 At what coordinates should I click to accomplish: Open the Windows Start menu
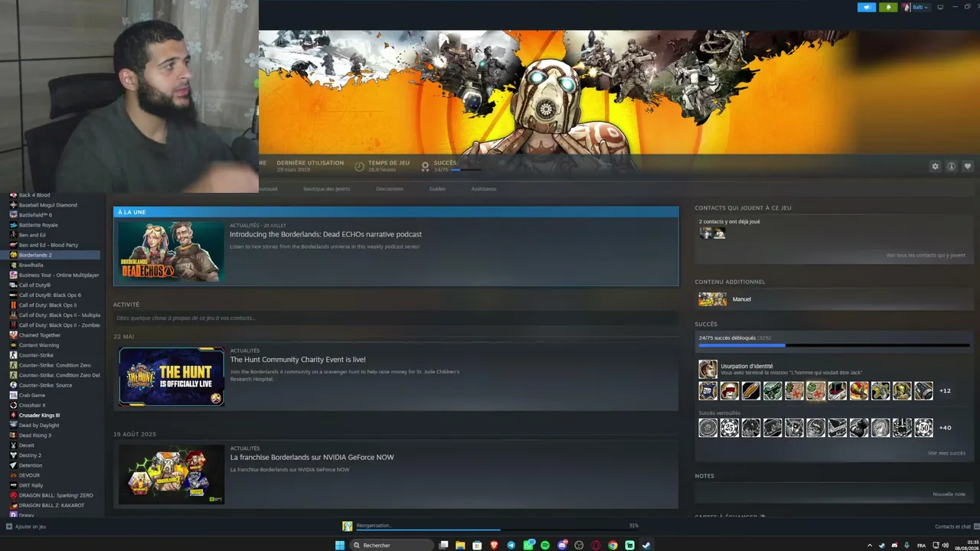click(x=340, y=546)
